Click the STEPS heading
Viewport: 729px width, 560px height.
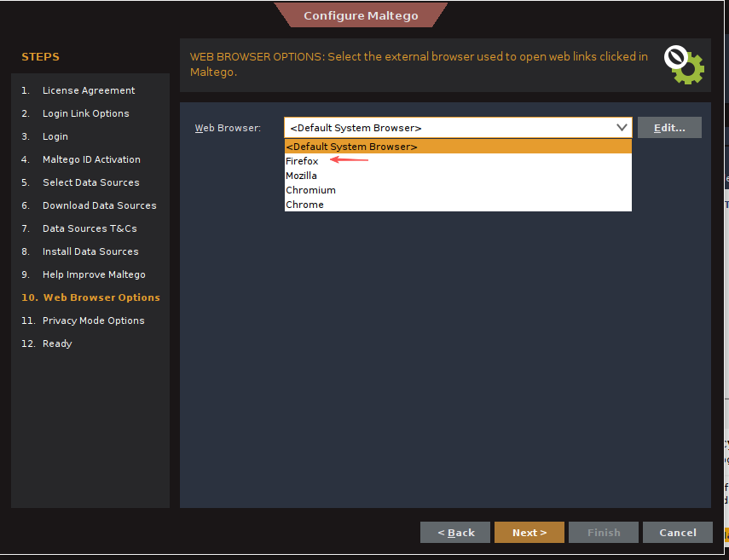[x=40, y=57]
